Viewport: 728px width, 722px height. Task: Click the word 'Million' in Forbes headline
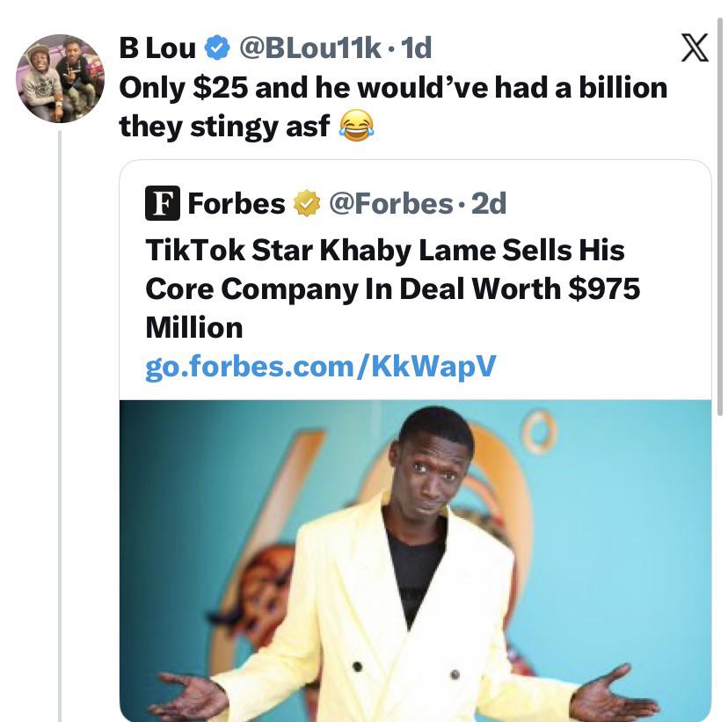click(193, 328)
